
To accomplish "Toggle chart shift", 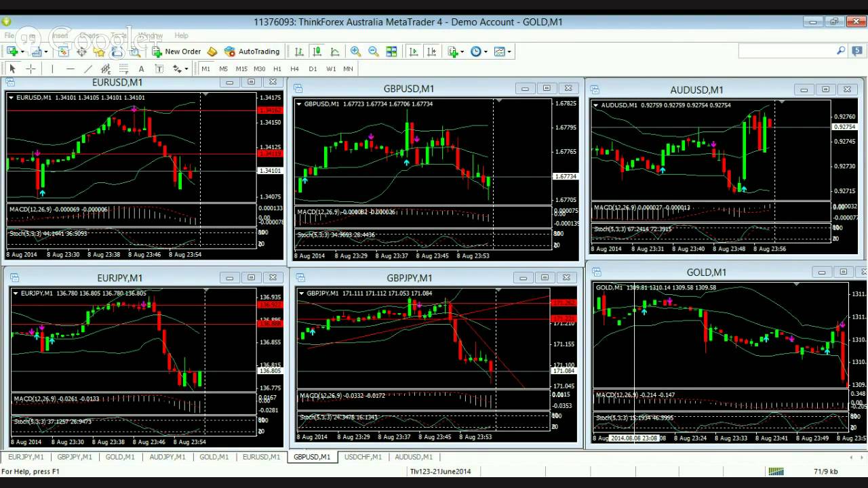I will [x=431, y=52].
